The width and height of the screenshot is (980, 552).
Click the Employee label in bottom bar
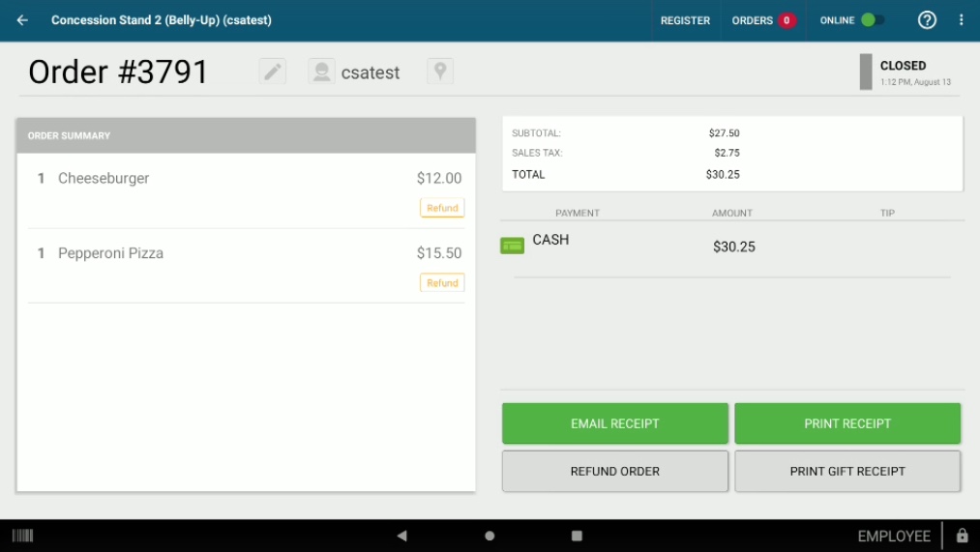(894, 536)
